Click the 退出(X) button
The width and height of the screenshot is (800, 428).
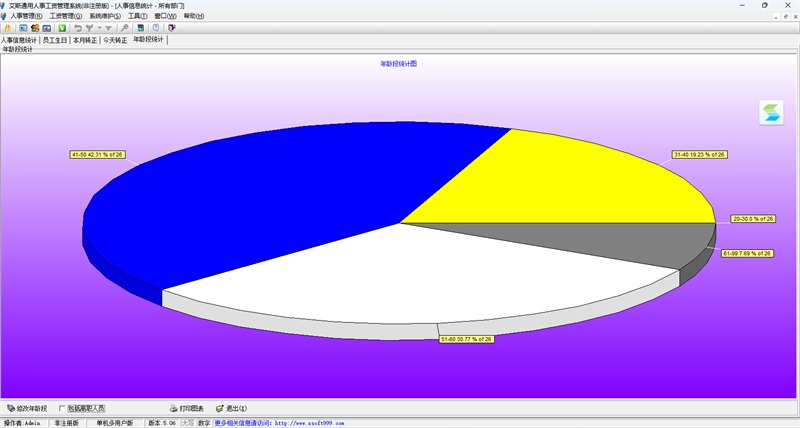[x=232, y=409]
